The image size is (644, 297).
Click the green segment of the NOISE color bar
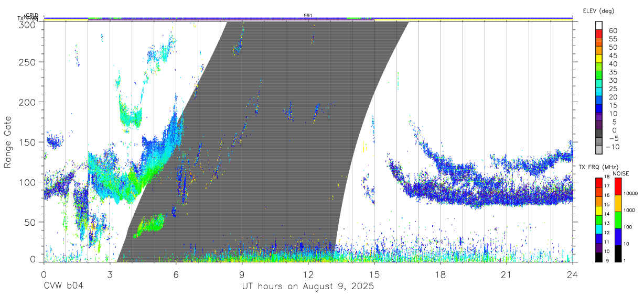tap(617, 220)
